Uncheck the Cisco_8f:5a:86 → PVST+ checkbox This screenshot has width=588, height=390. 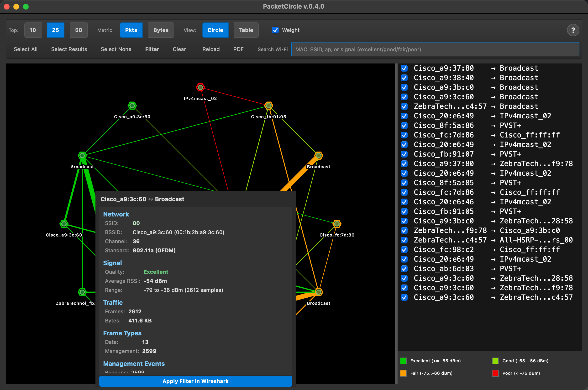[404, 126]
